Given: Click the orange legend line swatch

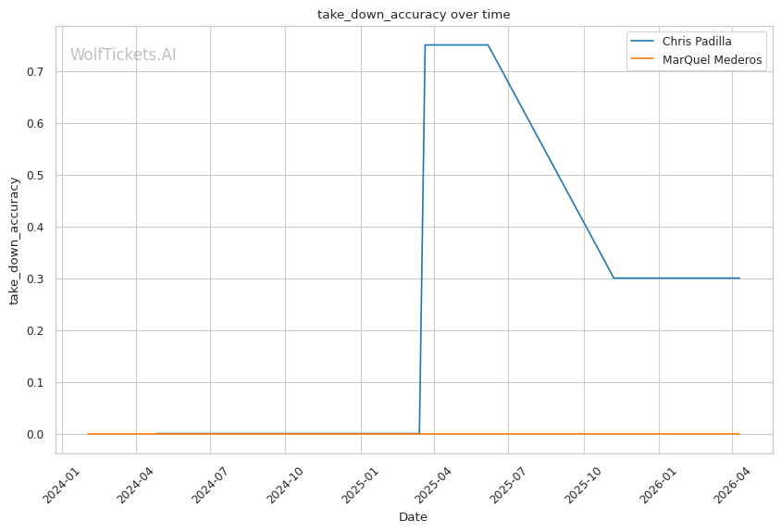Looking at the screenshot, I should coord(641,60).
